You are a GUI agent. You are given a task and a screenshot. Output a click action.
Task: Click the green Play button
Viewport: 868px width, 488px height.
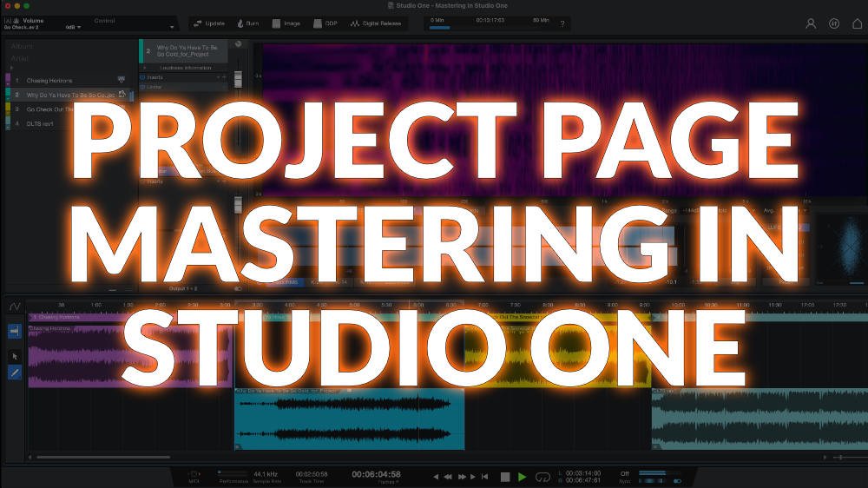522,477
